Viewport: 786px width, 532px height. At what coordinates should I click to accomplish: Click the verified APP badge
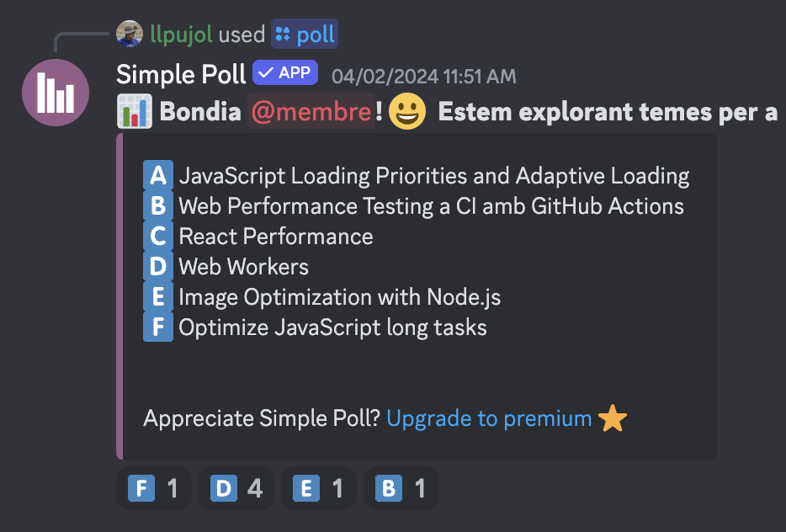pyautogui.click(x=285, y=73)
